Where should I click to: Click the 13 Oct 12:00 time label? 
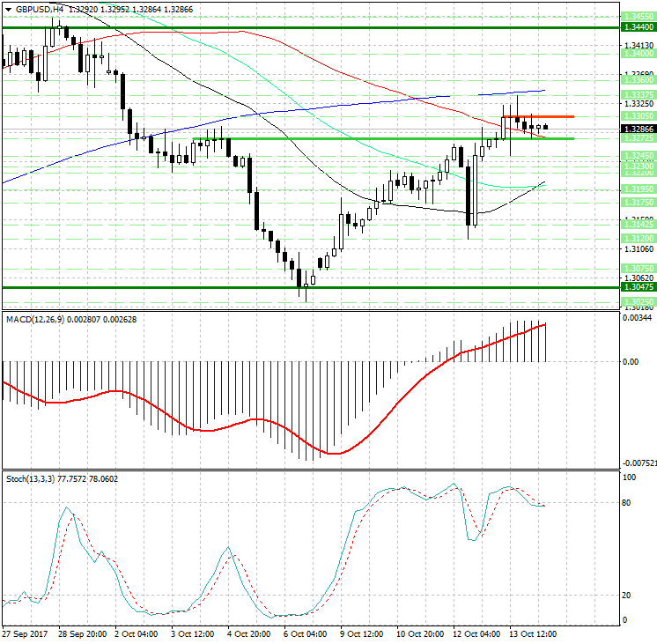(533, 634)
